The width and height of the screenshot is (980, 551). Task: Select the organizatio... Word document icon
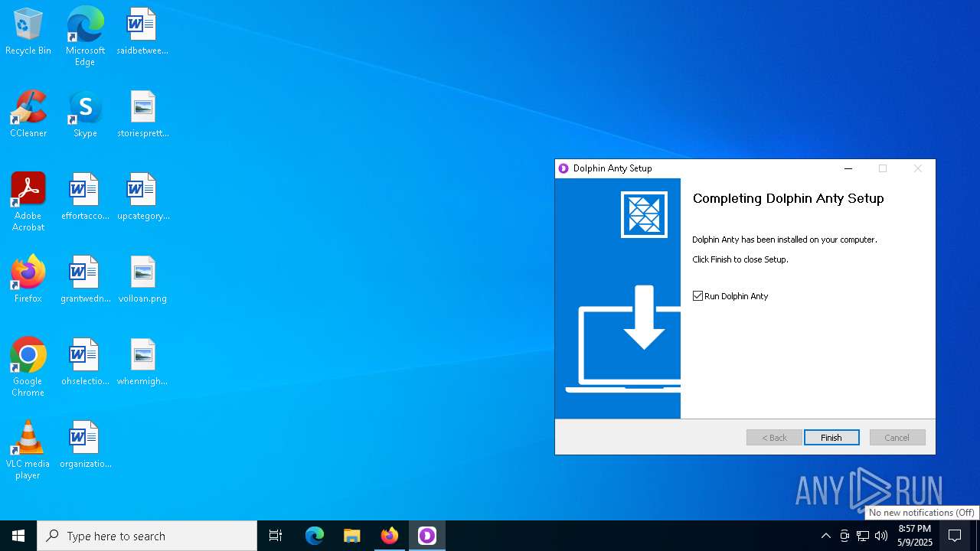click(x=85, y=445)
